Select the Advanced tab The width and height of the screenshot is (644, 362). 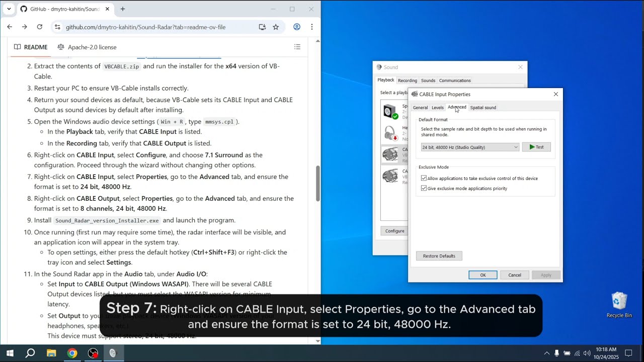tap(457, 107)
